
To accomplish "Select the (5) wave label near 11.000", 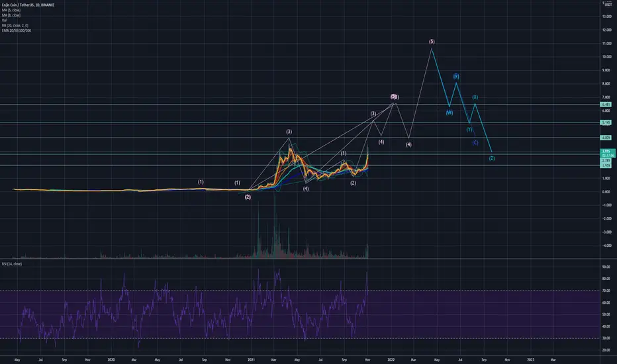I will 432,42.
